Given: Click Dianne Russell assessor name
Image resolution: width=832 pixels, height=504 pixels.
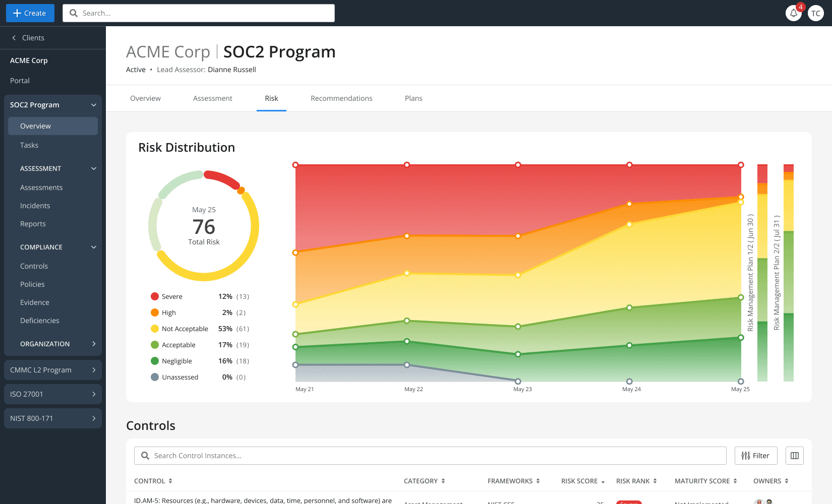Looking at the screenshot, I should tap(232, 70).
